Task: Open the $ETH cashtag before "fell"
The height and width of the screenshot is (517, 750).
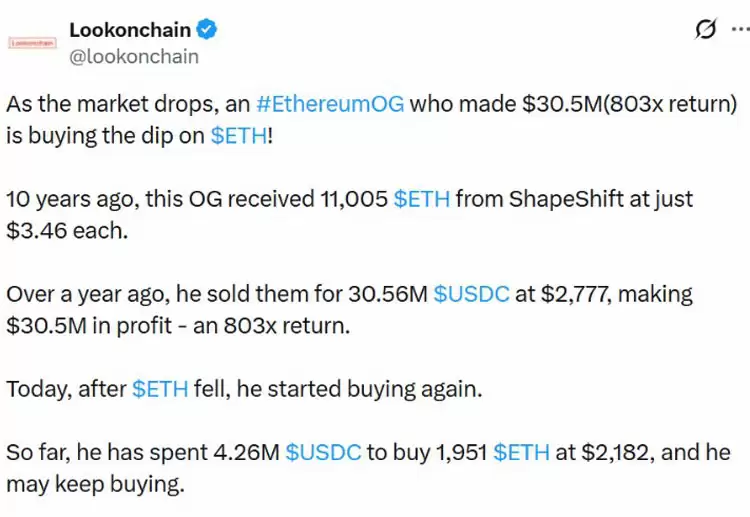Action: pos(160,389)
